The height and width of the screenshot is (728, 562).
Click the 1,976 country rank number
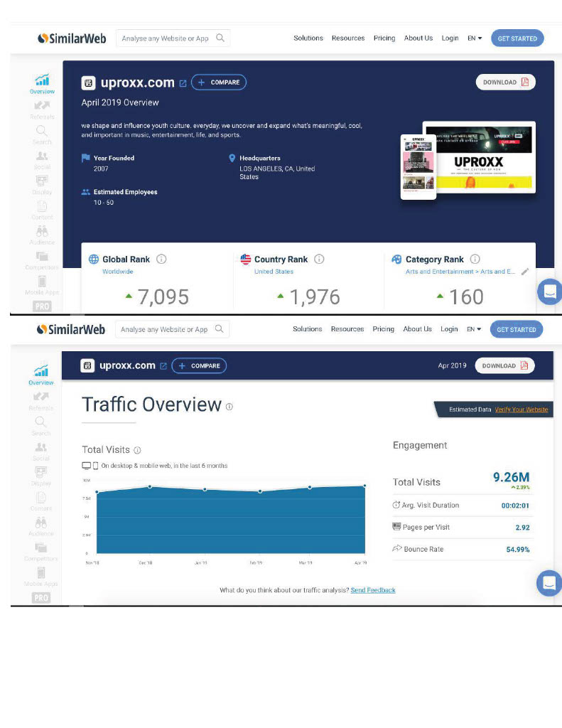(315, 297)
